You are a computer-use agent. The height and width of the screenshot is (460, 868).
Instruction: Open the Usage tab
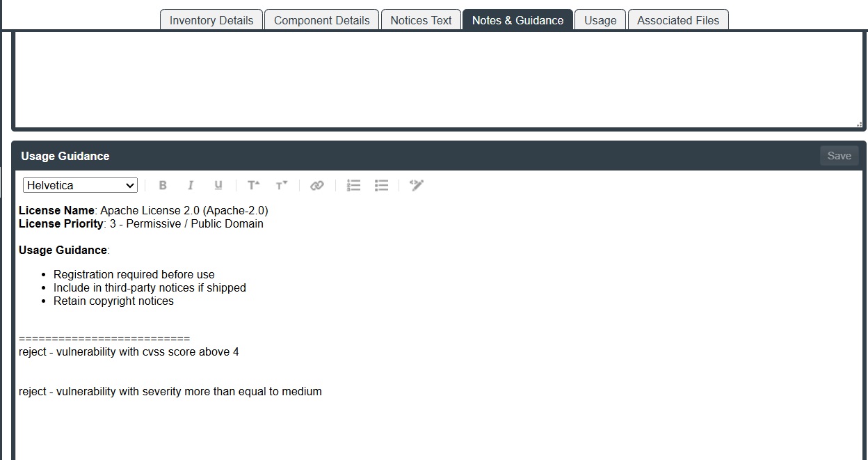(x=600, y=20)
